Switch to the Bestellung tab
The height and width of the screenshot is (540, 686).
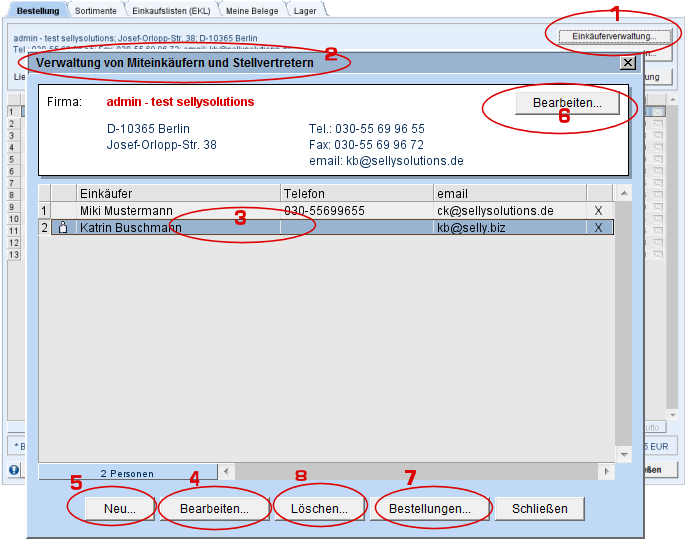pyautogui.click(x=38, y=11)
